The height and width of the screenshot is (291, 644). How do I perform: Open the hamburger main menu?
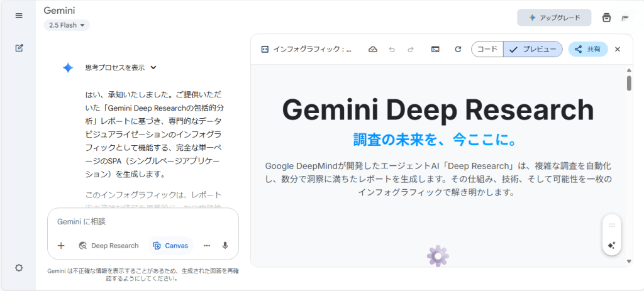[x=19, y=16]
